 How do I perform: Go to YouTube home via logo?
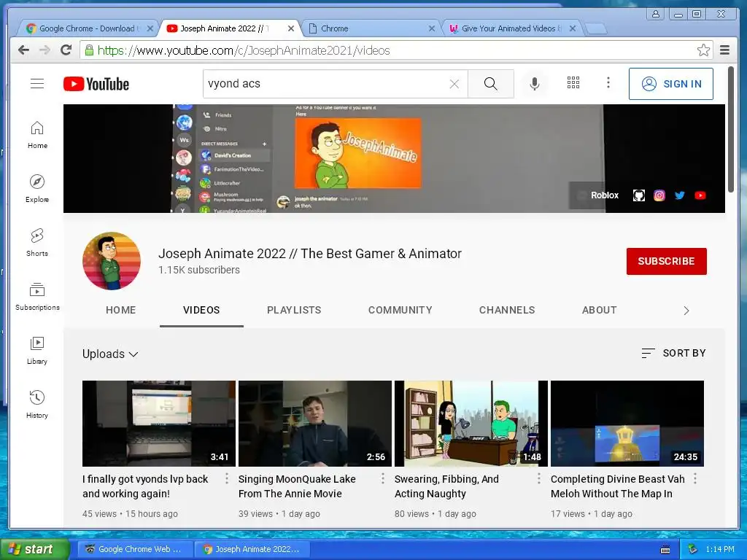point(96,84)
